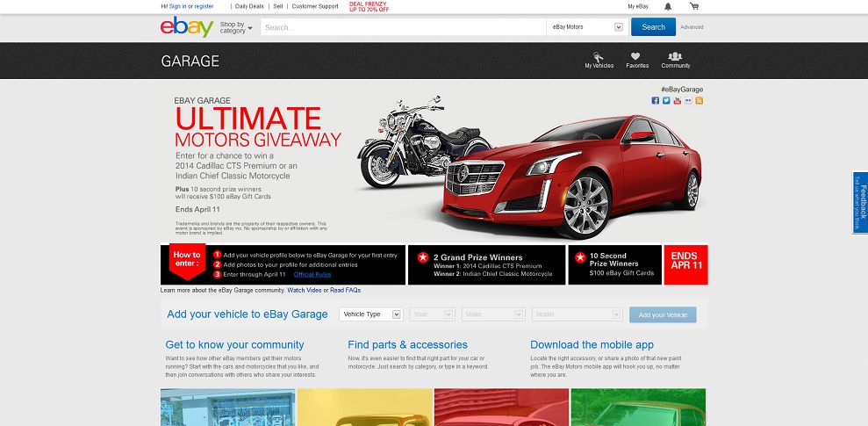Viewport: 868px width, 426px height.
Task: Go to the eBay logo homepage
Action: 187,26
